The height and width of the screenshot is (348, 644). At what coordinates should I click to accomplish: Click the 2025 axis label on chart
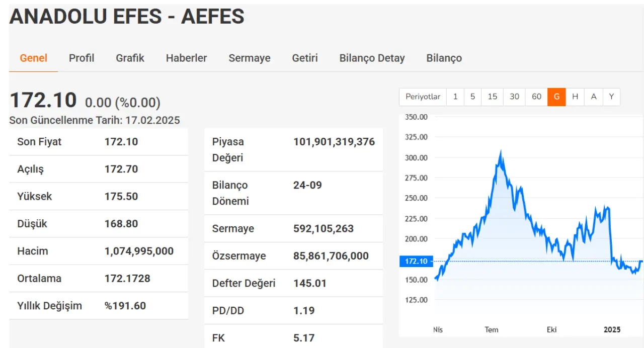(612, 330)
